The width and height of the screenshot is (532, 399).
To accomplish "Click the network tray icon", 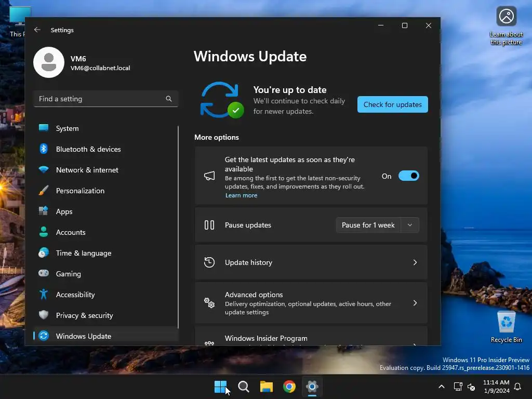I will pos(458,387).
